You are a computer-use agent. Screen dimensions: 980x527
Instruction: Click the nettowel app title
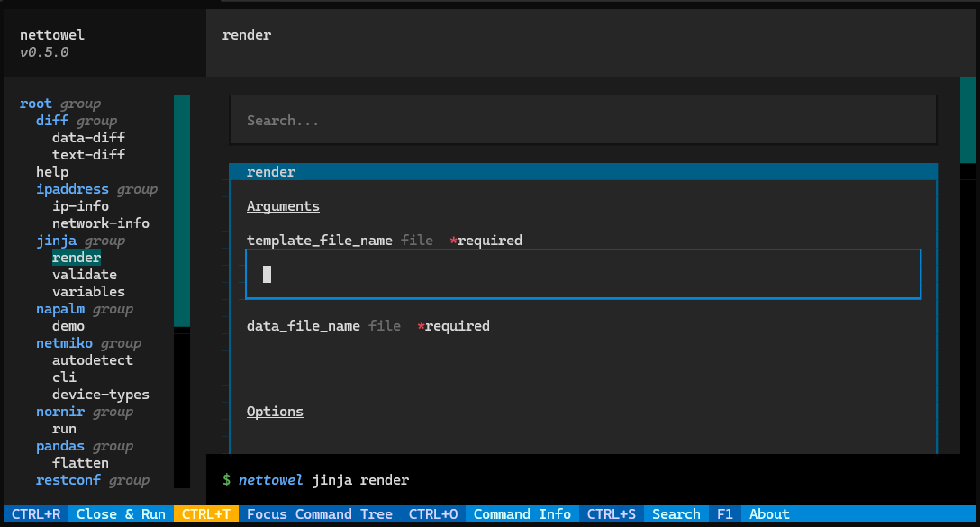click(52, 35)
